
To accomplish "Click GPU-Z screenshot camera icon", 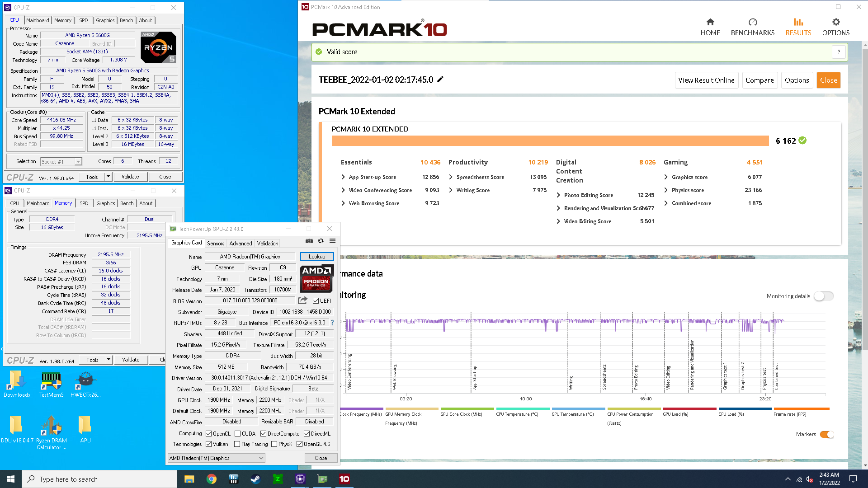I will pos(309,241).
